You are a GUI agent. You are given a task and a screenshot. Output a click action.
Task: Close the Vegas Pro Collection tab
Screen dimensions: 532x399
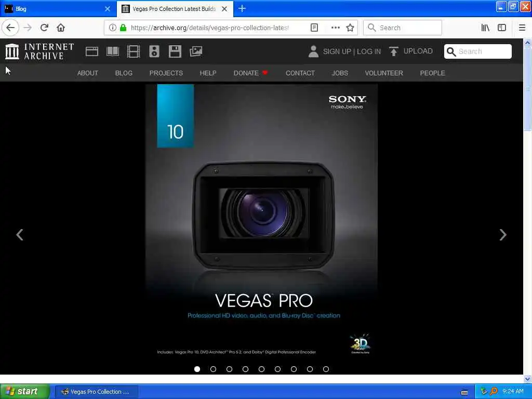point(224,9)
